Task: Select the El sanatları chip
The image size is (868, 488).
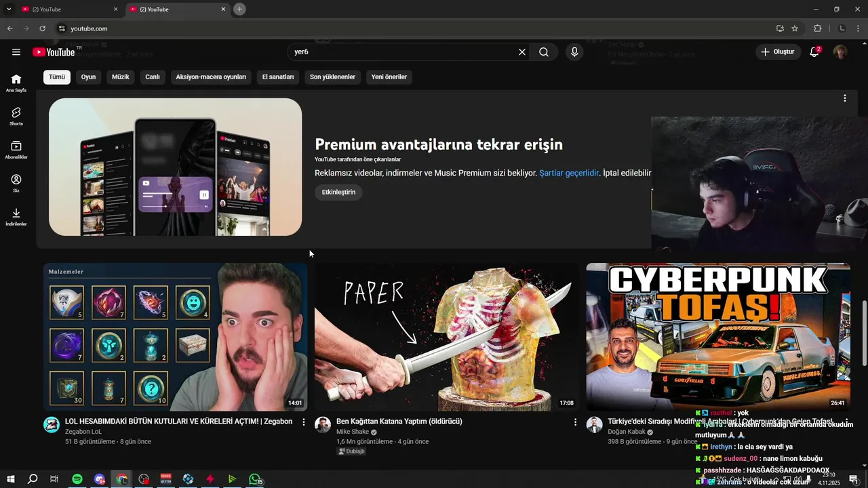Action: pyautogui.click(x=278, y=77)
